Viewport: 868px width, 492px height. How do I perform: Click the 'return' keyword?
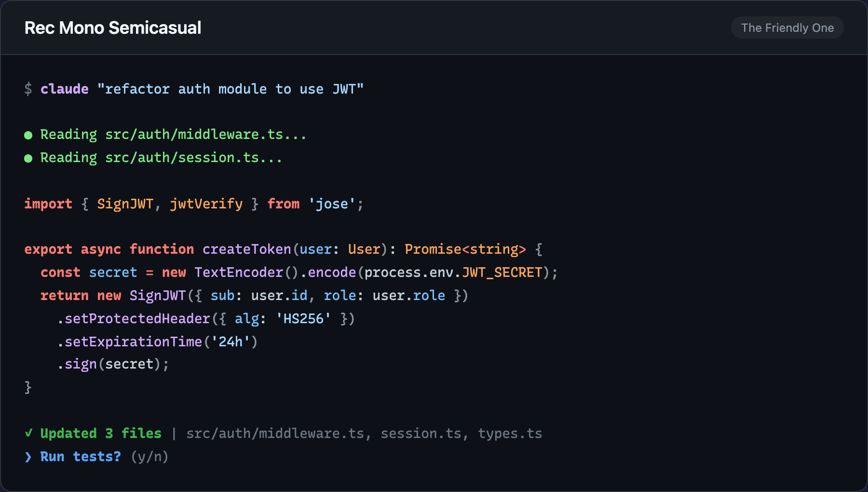(65, 295)
